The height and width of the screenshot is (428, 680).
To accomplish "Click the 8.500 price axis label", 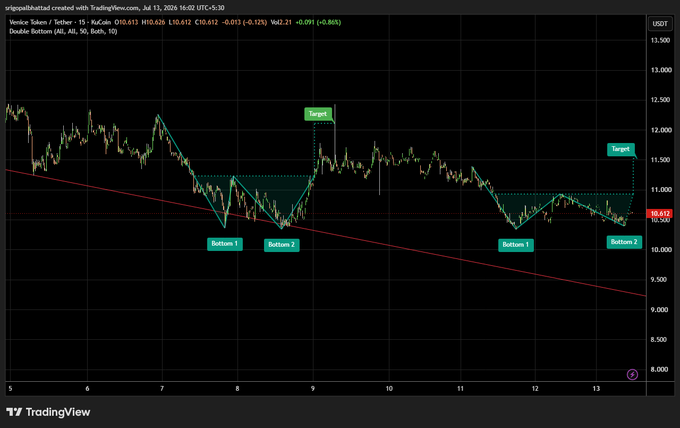I will coord(660,340).
